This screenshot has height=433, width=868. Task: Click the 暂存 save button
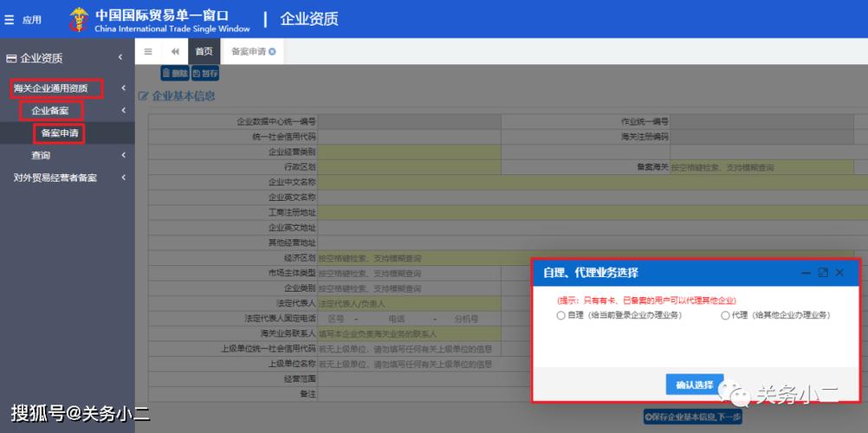[x=205, y=73]
